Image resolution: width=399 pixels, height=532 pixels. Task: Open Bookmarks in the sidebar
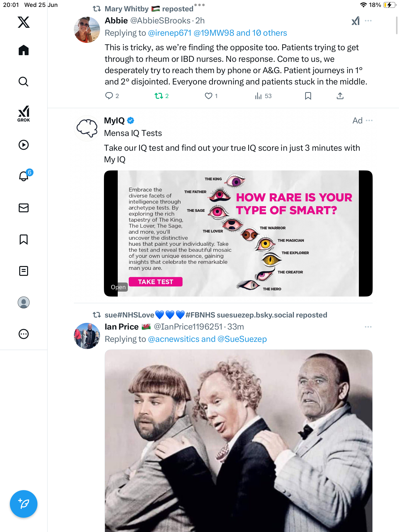click(24, 239)
